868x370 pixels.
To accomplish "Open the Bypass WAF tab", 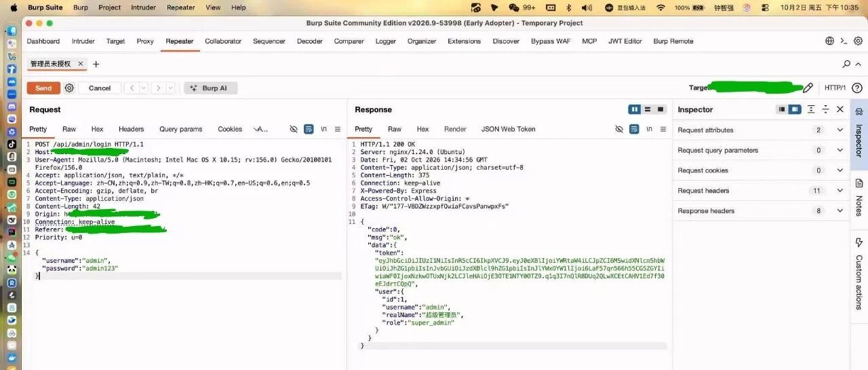I will [551, 41].
